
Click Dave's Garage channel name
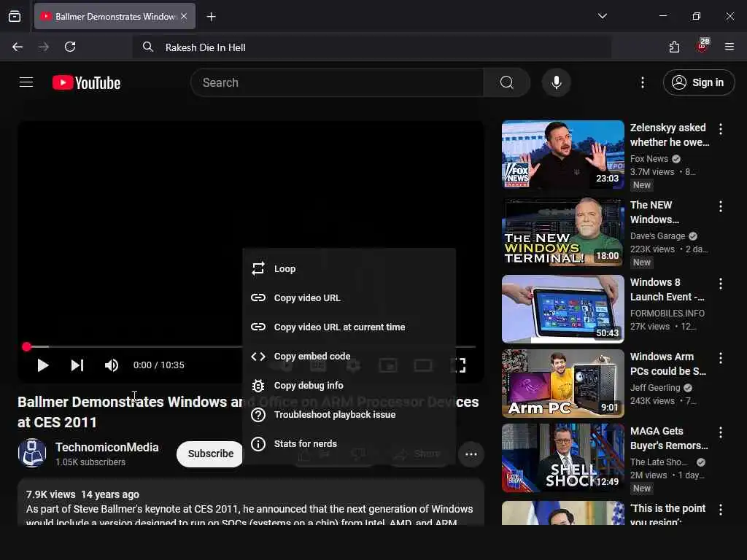657,236
